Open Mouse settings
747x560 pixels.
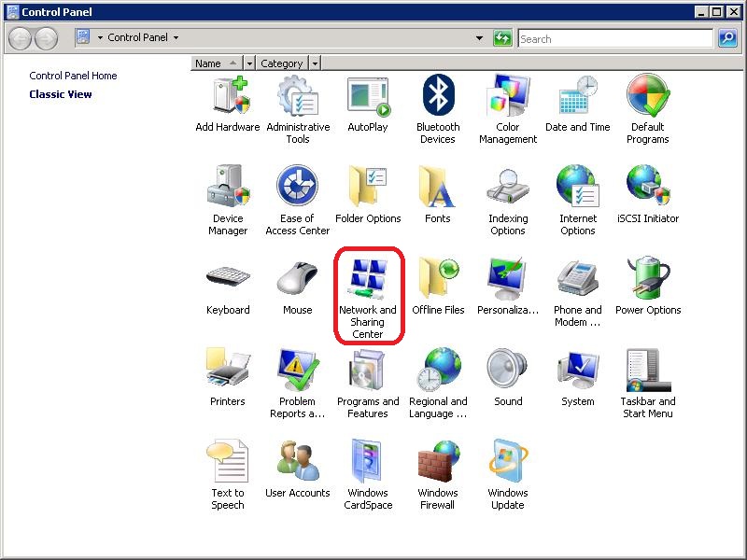(298, 287)
